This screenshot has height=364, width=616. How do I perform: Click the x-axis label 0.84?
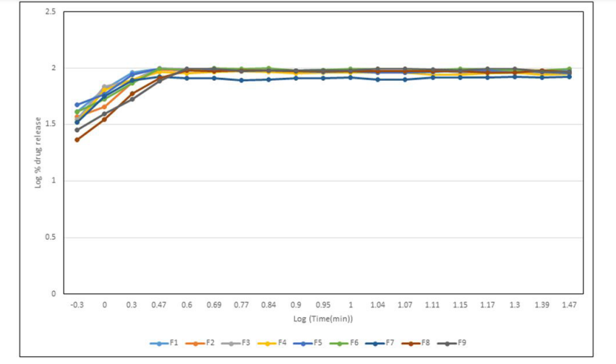point(269,305)
